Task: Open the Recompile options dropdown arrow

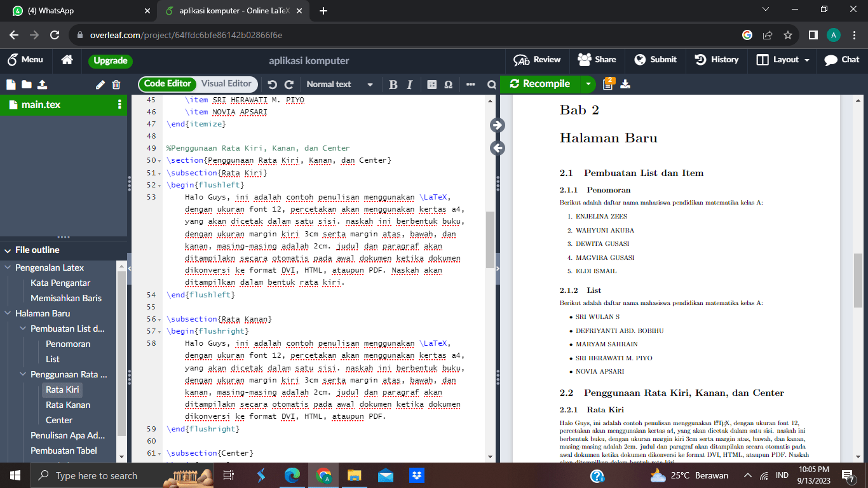Action: click(588, 84)
